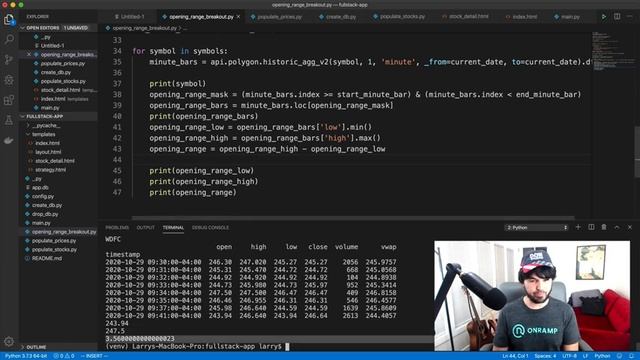
Task: Open populate_stocks.py in the FULLSTACK-APP tree
Action: [54, 249]
